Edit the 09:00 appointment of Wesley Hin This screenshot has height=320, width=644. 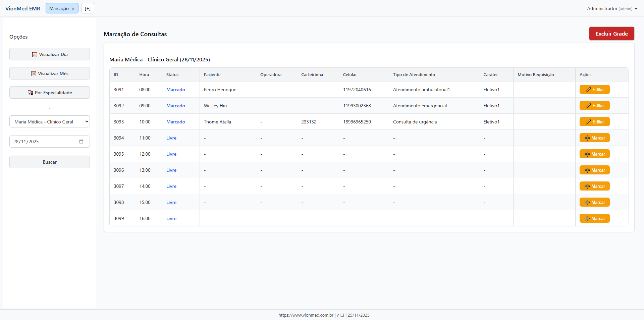[594, 106]
